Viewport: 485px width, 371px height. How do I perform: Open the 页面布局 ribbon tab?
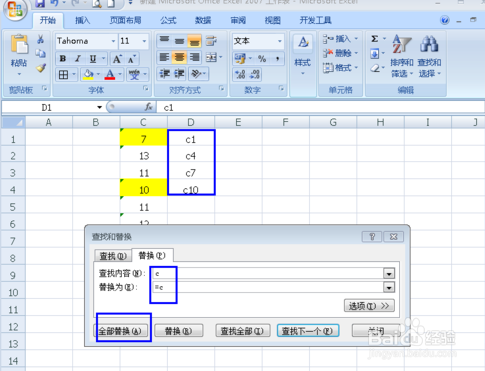tap(126, 20)
